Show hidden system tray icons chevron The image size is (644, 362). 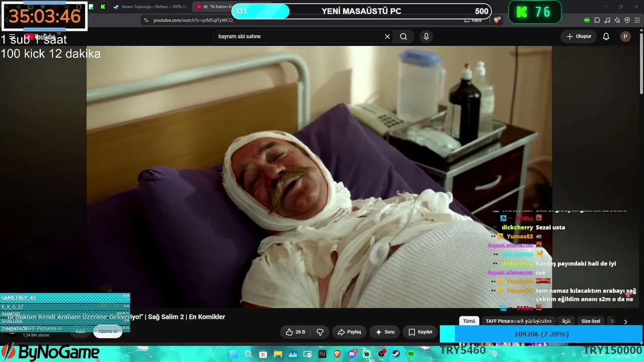563,354
